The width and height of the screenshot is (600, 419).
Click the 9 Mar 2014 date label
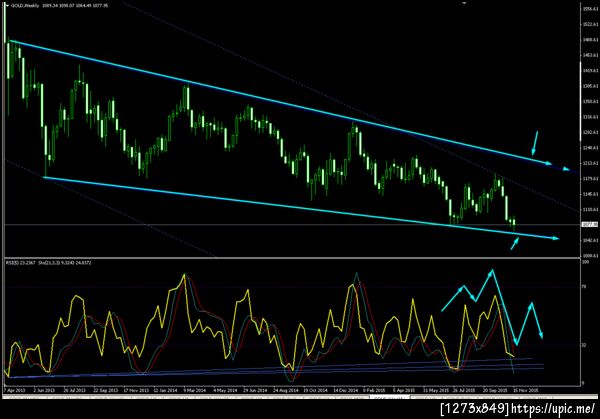(x=195, y=391)
